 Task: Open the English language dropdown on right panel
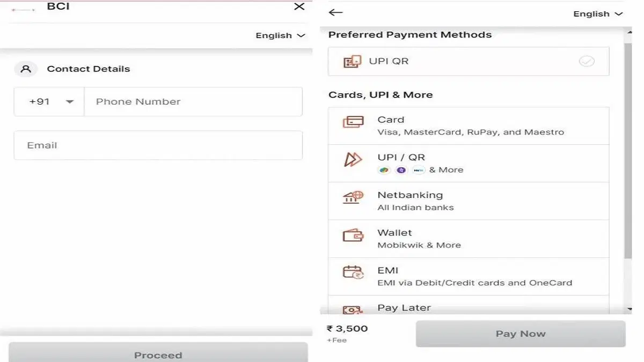[x=597, y=13]
